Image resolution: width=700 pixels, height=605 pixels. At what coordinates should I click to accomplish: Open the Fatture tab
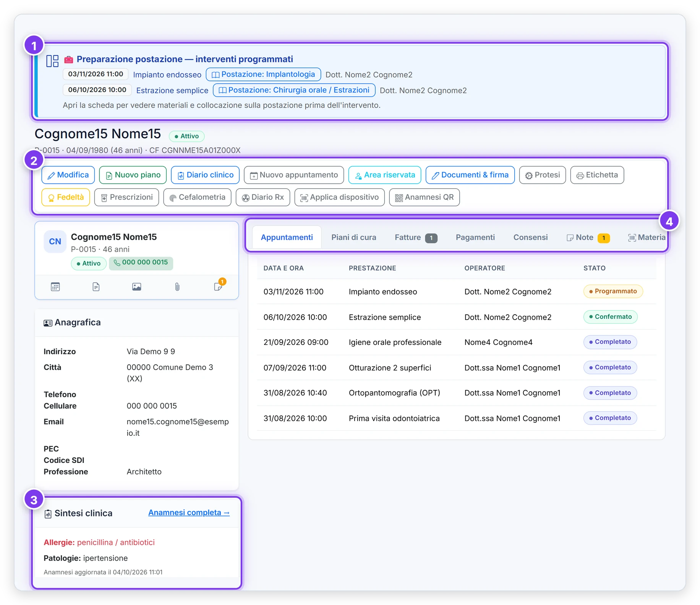coord(416,237)
